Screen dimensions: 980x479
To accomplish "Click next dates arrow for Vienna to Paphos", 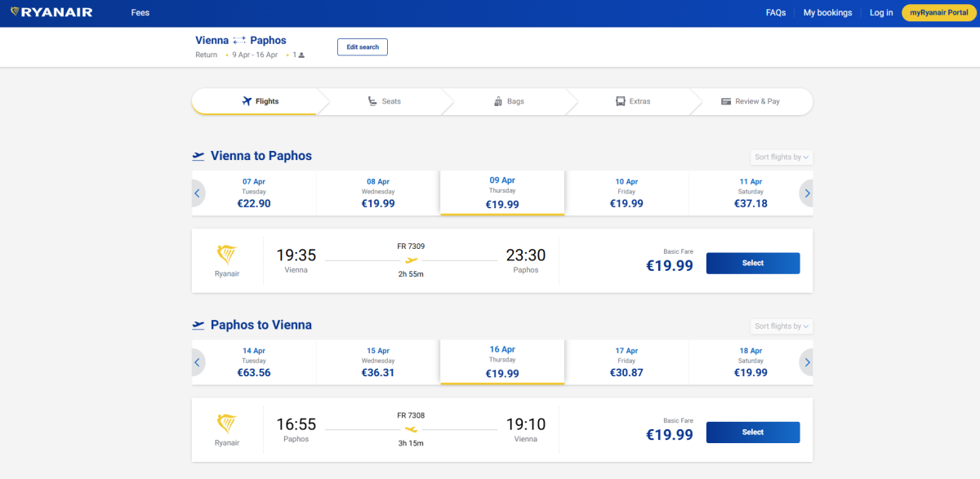I will coord(807,193).
